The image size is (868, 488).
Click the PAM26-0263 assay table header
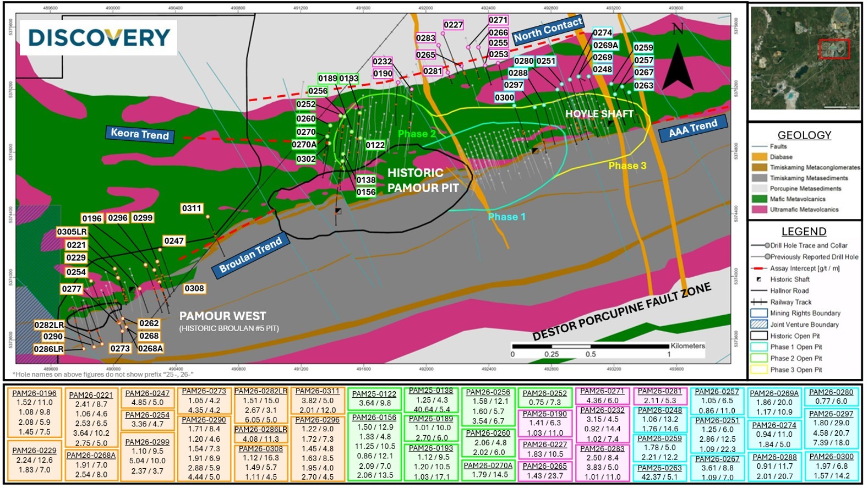pyautogui.click(x=659, y=468)
